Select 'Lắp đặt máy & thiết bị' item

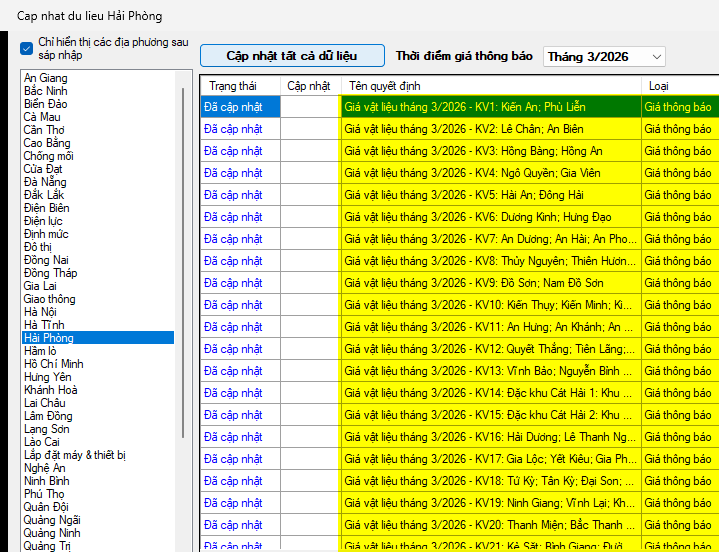click(x=74, y=455)
